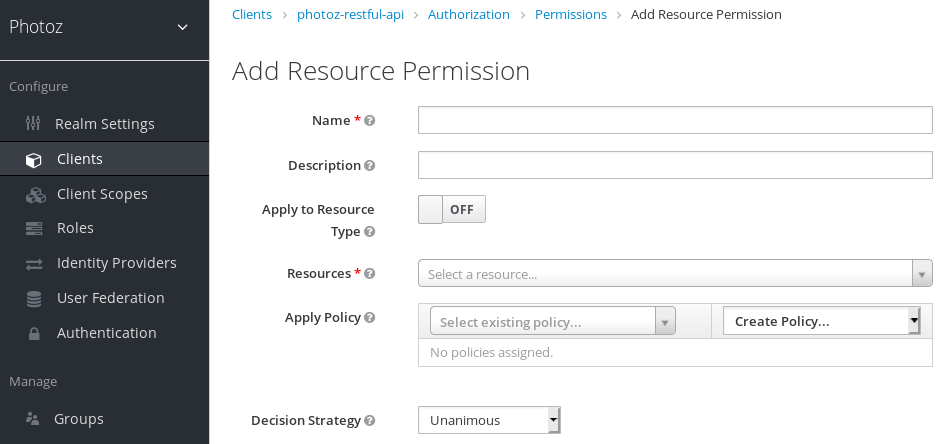The image size is (943, 444).
Task: Expand the Photoz realm selector
Action: [x=182, y=27]
